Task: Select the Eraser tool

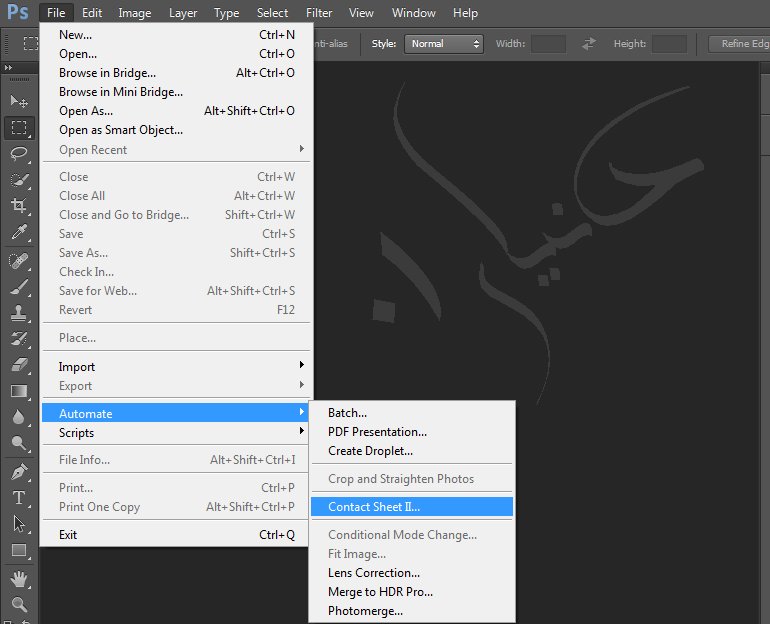Action: tap(19, 365)
